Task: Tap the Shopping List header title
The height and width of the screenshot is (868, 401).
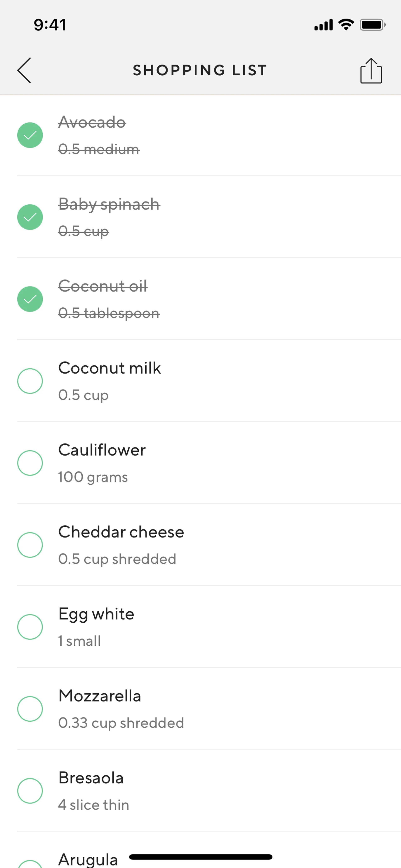Action: pos(200,70)
